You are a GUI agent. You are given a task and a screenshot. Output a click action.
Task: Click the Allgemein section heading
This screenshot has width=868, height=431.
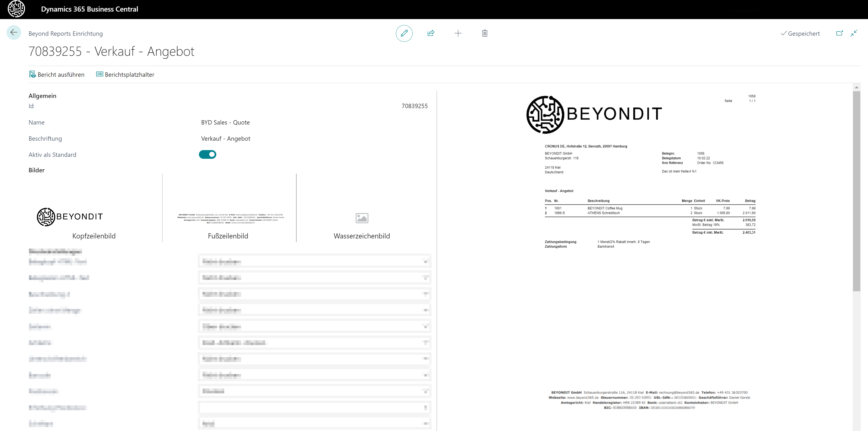(x=42, y=96)
